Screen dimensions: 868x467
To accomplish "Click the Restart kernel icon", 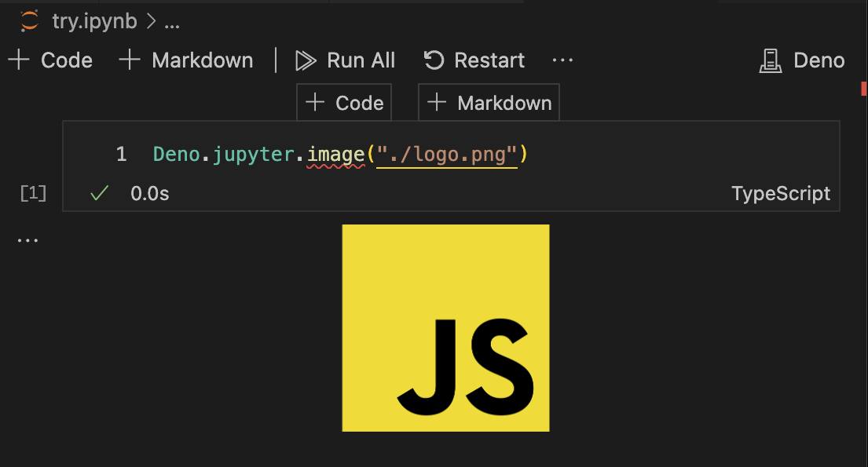I will [434, 60].
